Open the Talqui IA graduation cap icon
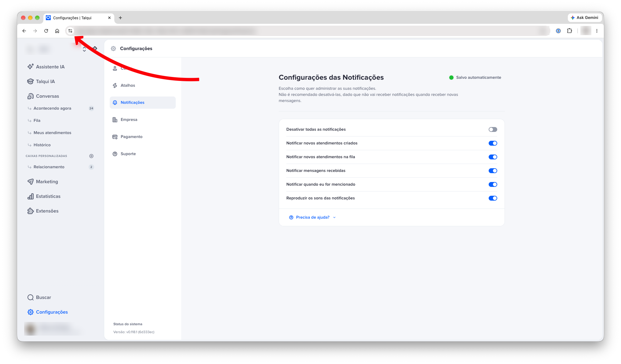 point(31,81)
